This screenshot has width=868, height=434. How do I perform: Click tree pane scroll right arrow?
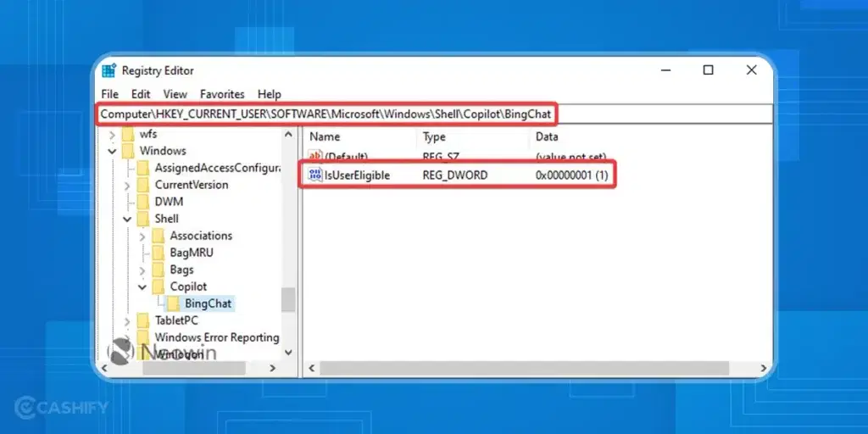pos(272,368)
